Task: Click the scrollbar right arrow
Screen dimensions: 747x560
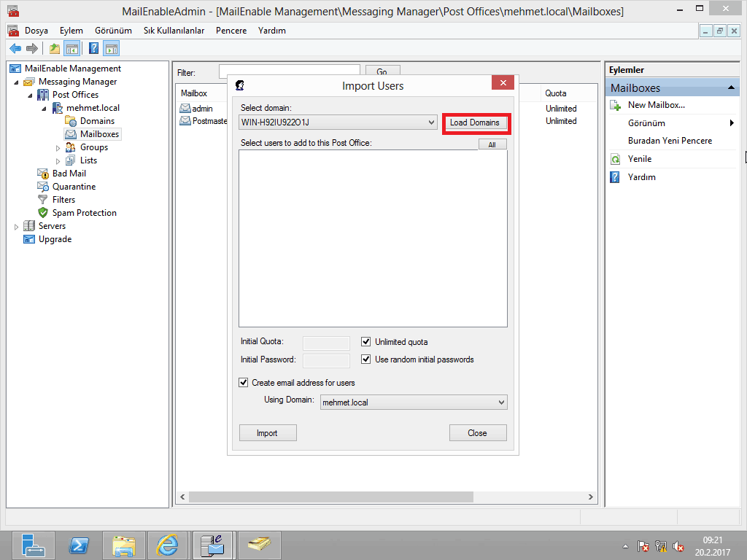Action: (591, 497)
